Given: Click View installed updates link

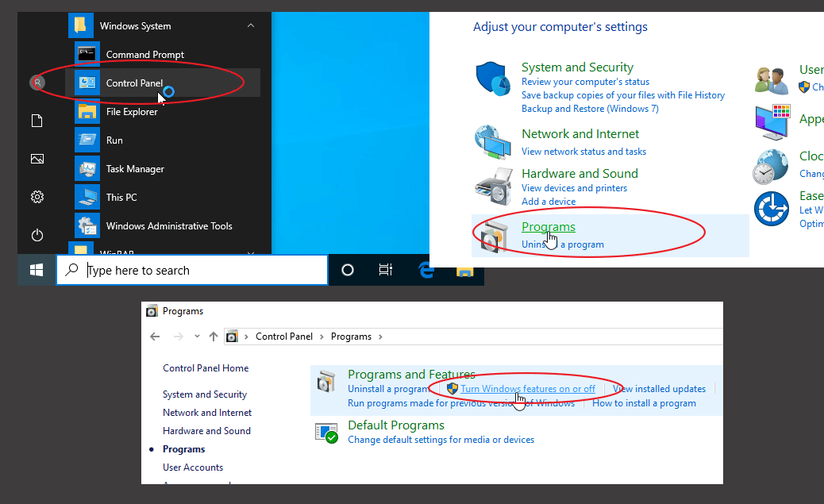Looking at the screenshot, I should (659, 389).
